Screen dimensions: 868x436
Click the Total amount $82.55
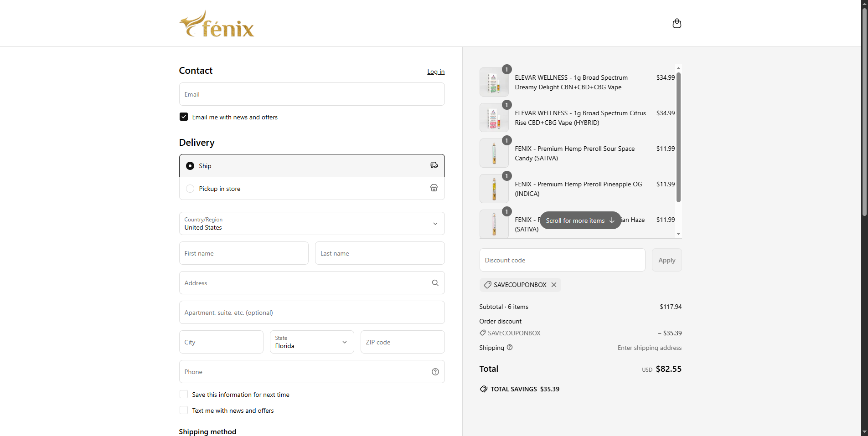[x=669, y=369]
